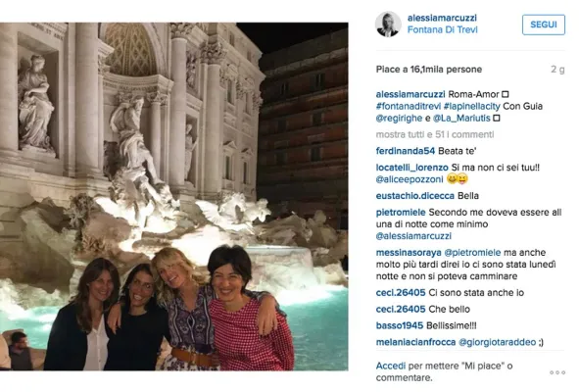Open messinasoraya commenter profile

(409, 253)
